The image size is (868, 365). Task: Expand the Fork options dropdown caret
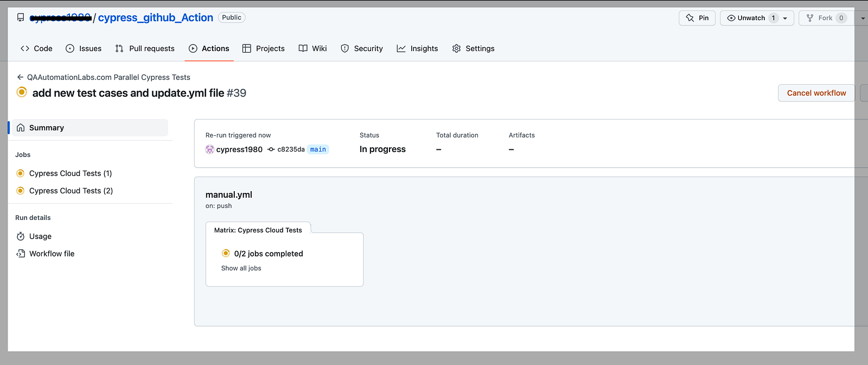click(x=862, y=18)
